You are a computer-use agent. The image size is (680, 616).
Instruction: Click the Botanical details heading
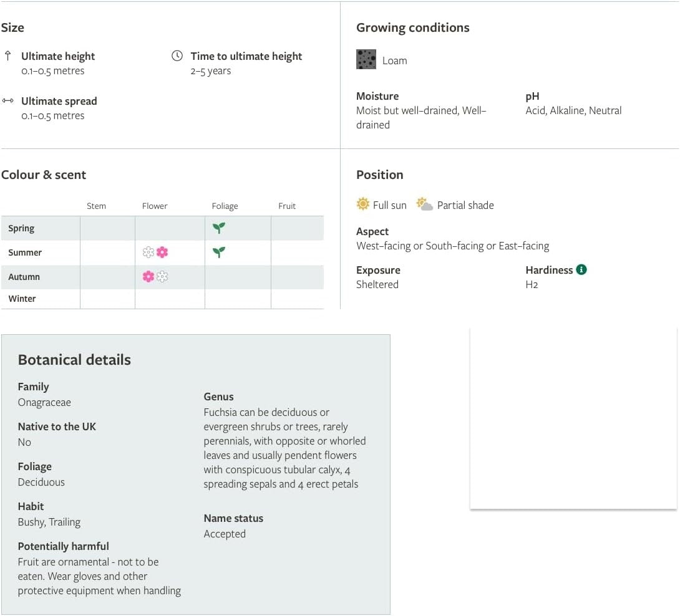click(x=74, y=360)
